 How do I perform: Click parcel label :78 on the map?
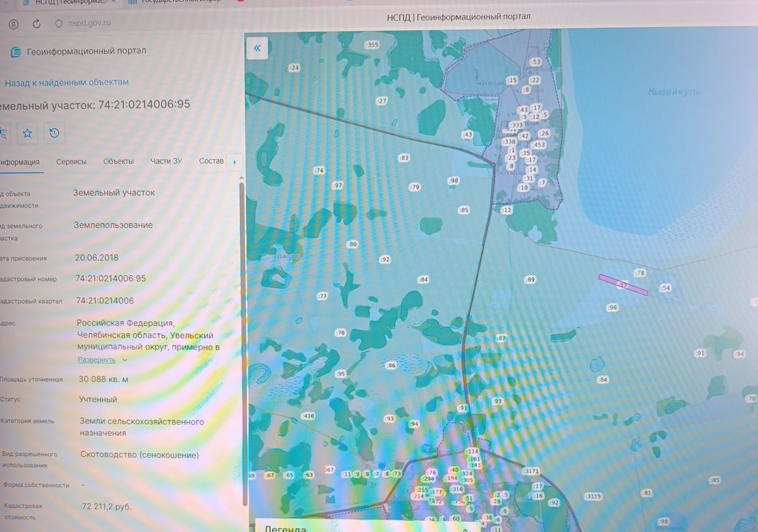pyautogui.click(x=640, y=273)
